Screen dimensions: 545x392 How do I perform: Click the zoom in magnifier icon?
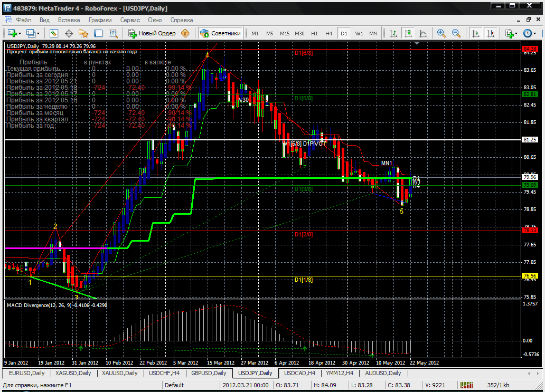click(441, 33)
